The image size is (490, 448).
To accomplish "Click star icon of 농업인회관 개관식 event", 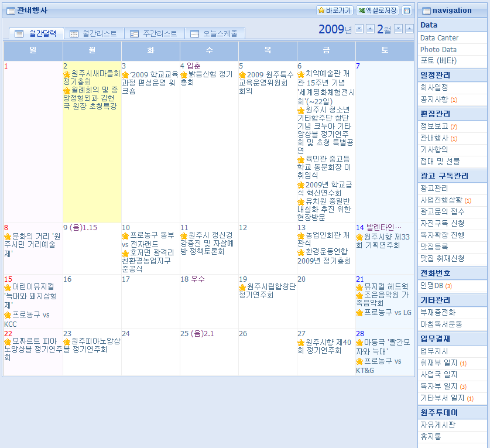I will coord(301,236).
